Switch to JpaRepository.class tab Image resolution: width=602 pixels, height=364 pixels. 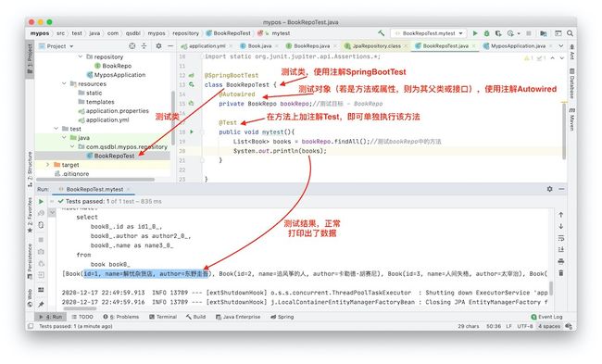point(376,45)
